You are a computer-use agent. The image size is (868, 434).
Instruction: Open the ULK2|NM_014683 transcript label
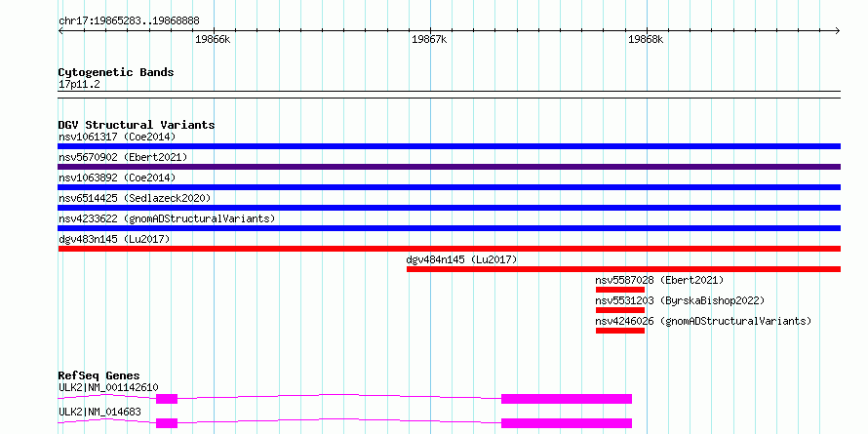pos(99,412)
